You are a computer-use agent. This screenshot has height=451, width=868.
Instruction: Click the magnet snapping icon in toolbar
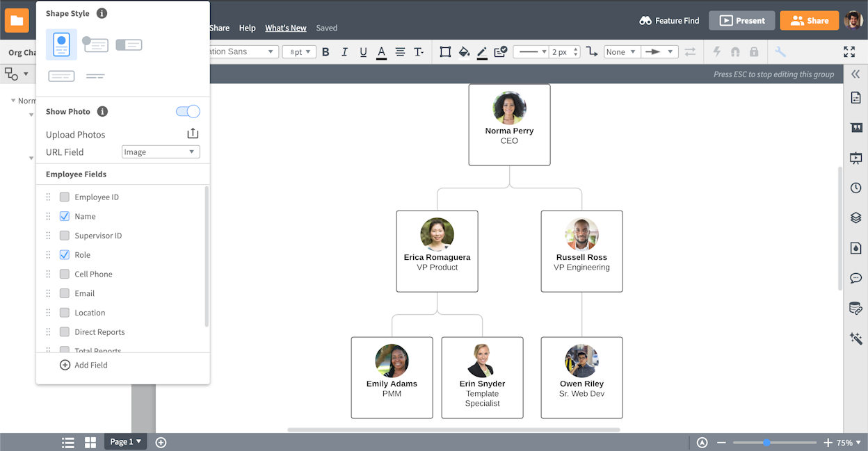[737, 51]
